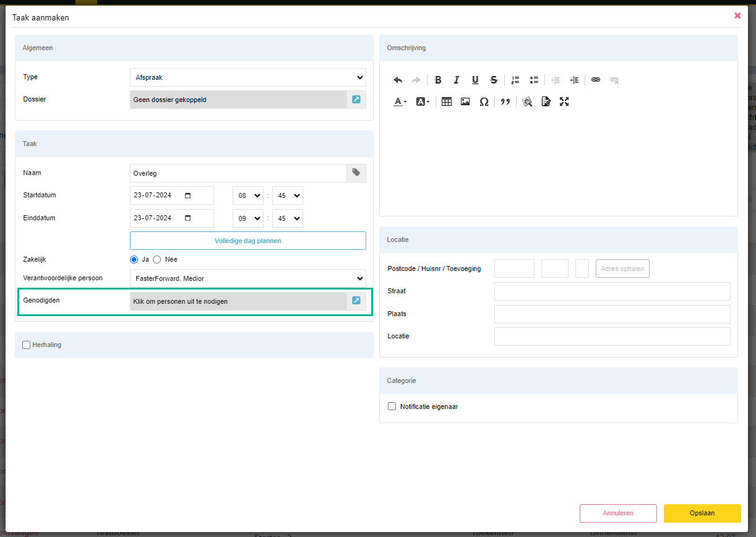The image size is (756, 537).
Task: Undo the last edit in the description editor
Action: pos(398,80)
